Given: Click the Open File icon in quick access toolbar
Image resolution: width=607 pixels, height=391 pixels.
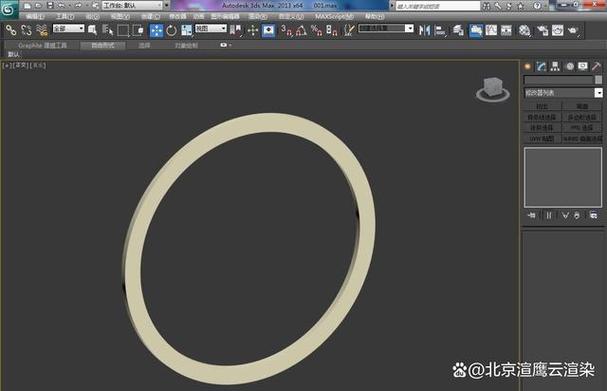Looking at the screenshot, I should pos(38,5).
